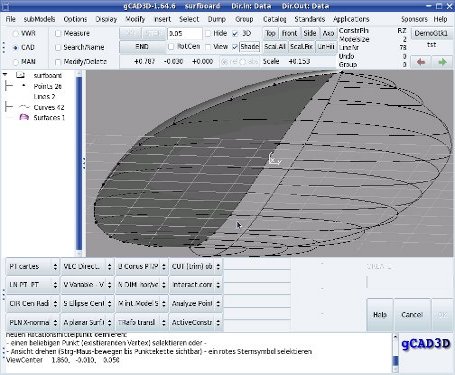Click the Points dot icon in tree
This screenshot has width=455, height=375.
click(x=24, y=86)
